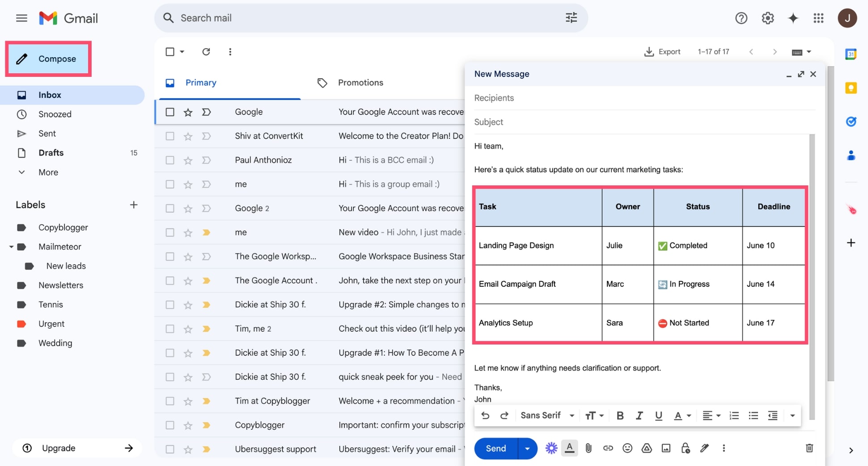The width and height of the screenshot is (868, 466).
Task: Click the Compose button
Action: pyautogui.click(x=48, y=59)
